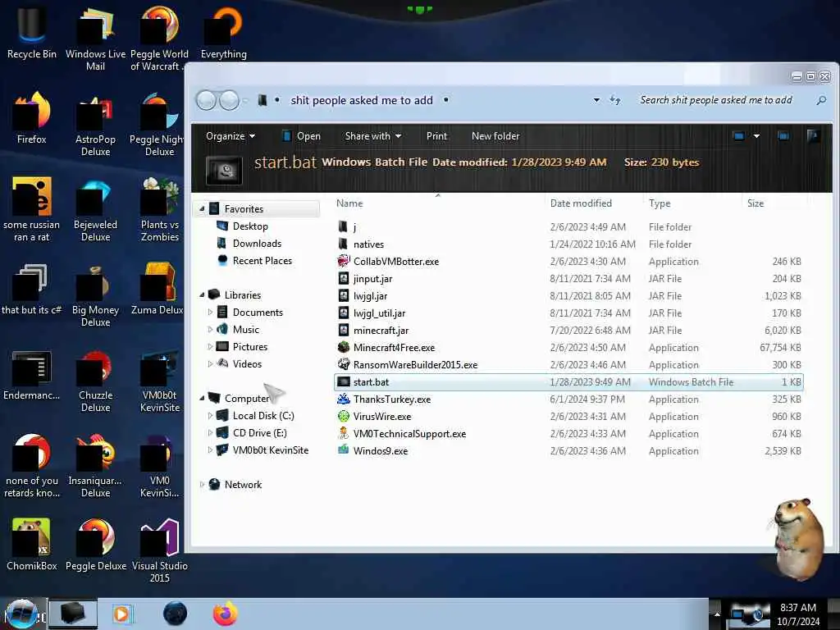Open Recent Places in navigation pane

262,260
